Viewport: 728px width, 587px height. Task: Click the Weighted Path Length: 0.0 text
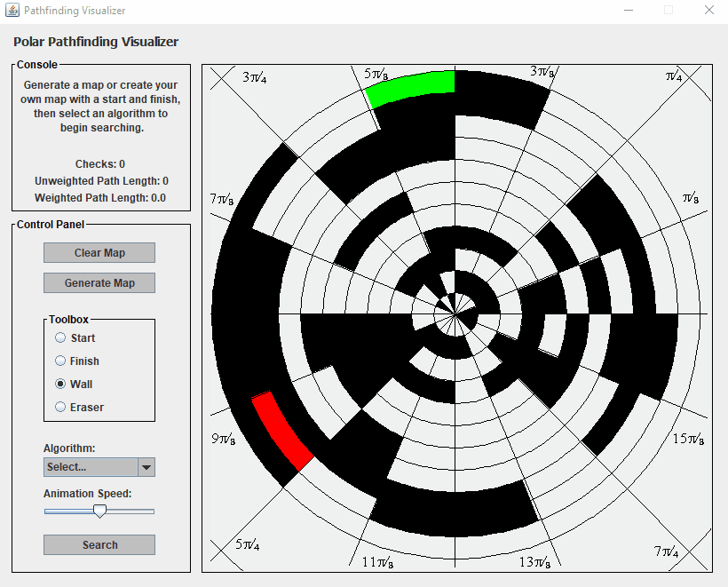tap(100, 198)
